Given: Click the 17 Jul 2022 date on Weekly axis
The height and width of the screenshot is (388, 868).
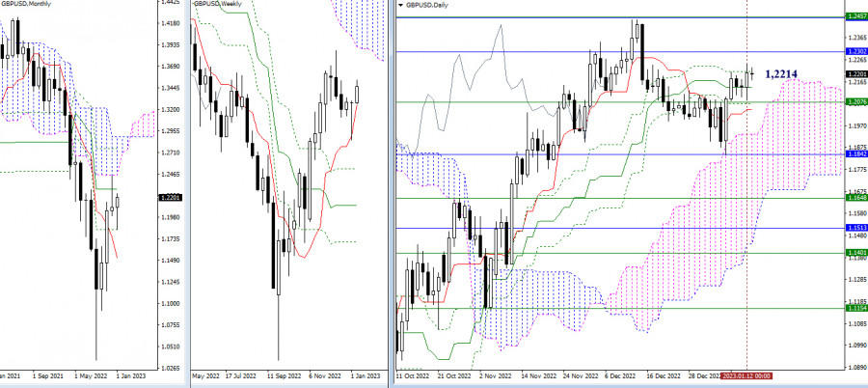Looking at the screenshot, I should coord(241,375).
